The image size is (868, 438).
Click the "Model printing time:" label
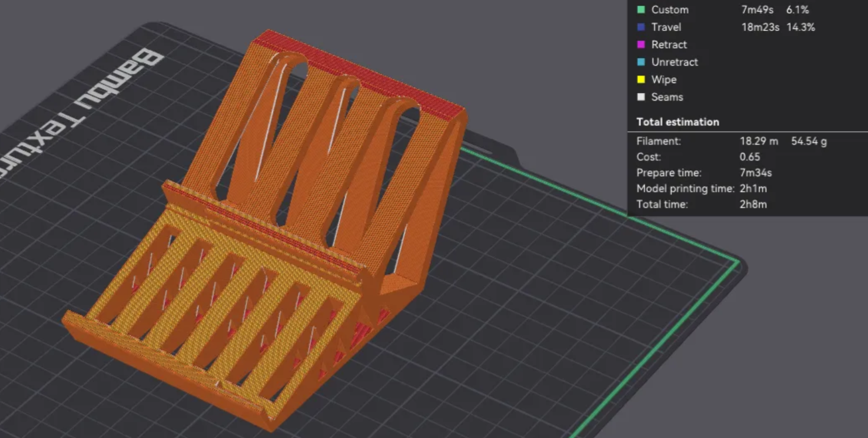pos(685,189)
